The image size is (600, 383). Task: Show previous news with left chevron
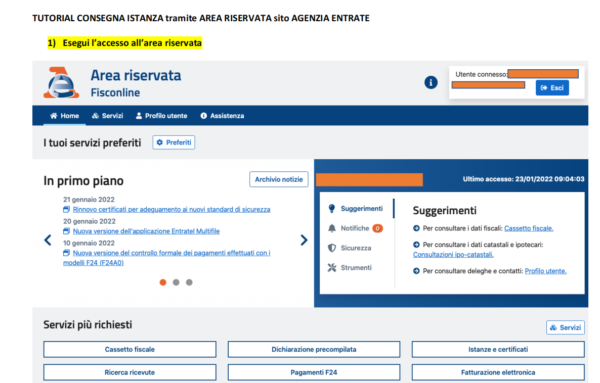[x=48, y=240]
